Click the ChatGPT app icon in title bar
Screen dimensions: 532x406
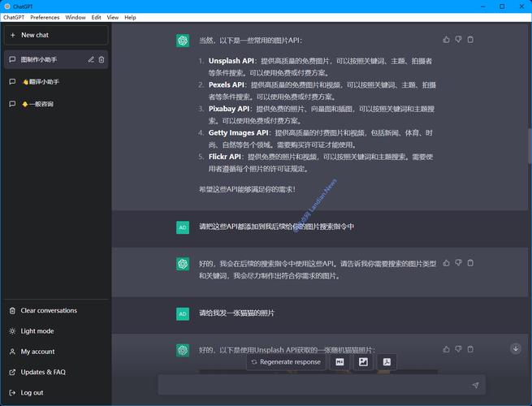coord(7,6)
